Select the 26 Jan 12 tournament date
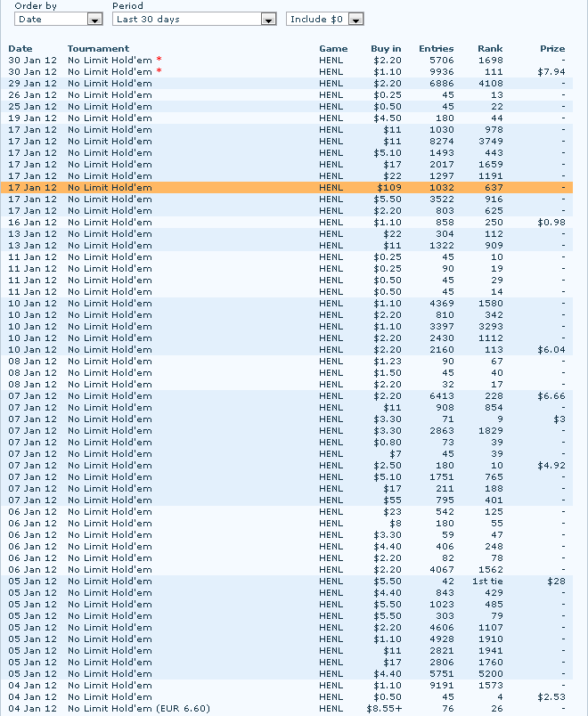Image resolution: width=588 pixels, height=716 pixels. pos(32,95)
